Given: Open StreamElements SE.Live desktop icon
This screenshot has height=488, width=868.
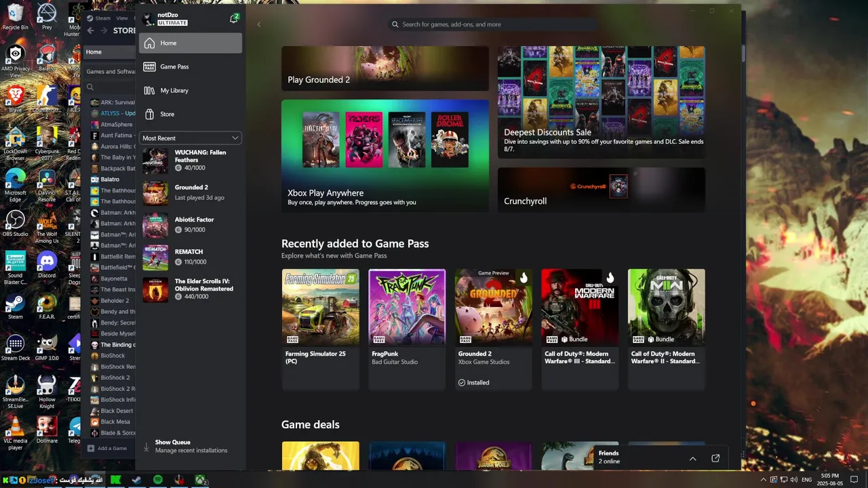Looking at the screenshot, I should (15, 392).
